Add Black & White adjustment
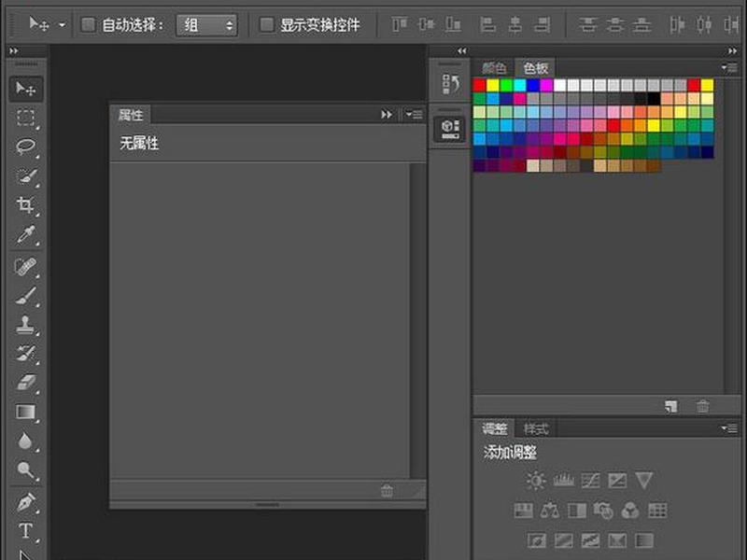The width and height of the screenshot is (747, 560). pos(577,511)
